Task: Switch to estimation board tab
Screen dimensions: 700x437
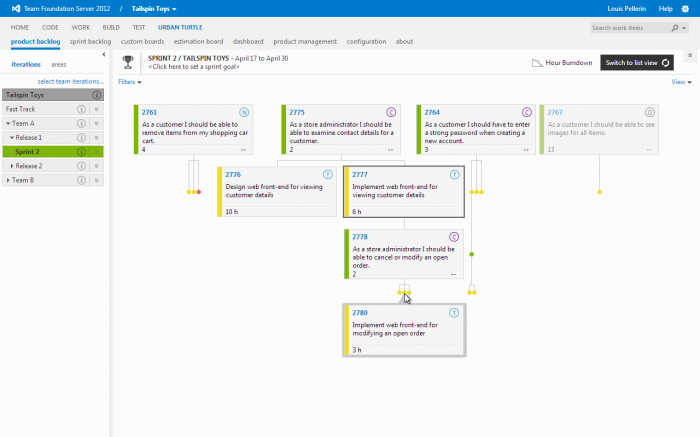Action: [x=198, y=42]
